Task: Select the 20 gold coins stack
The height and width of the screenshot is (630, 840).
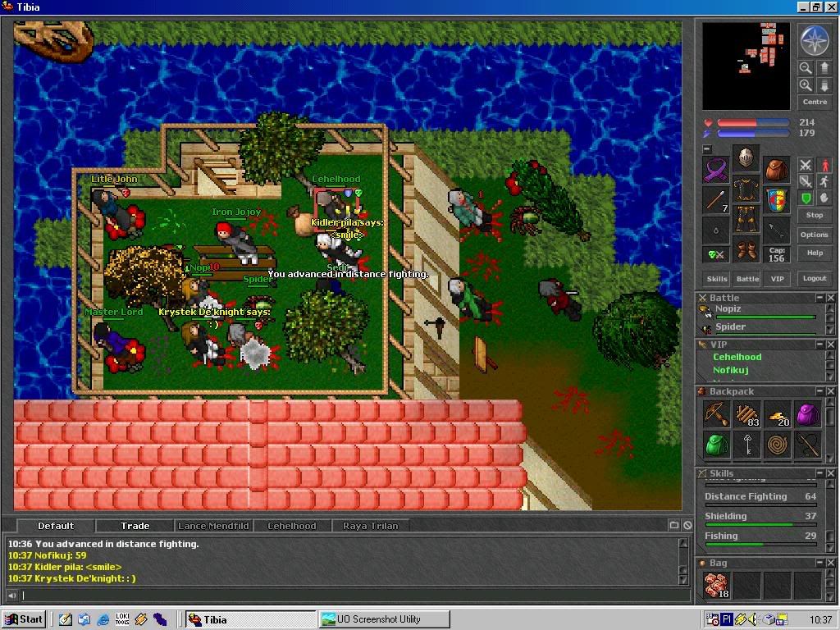Action: pyautogui.click(x=778, y=414)
